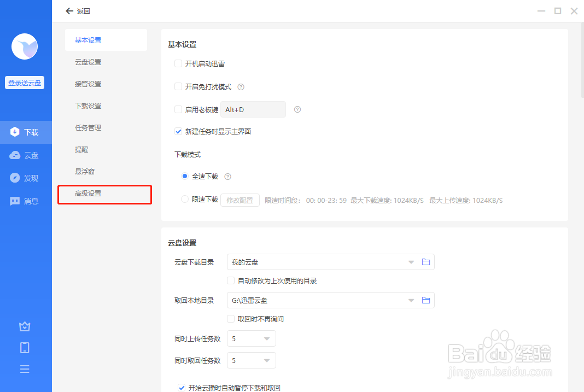The height and width of the screenshot is (392, 584).
Task: Expand the 取回本地目录 path dropdown
Action: (x=411, y=300)
